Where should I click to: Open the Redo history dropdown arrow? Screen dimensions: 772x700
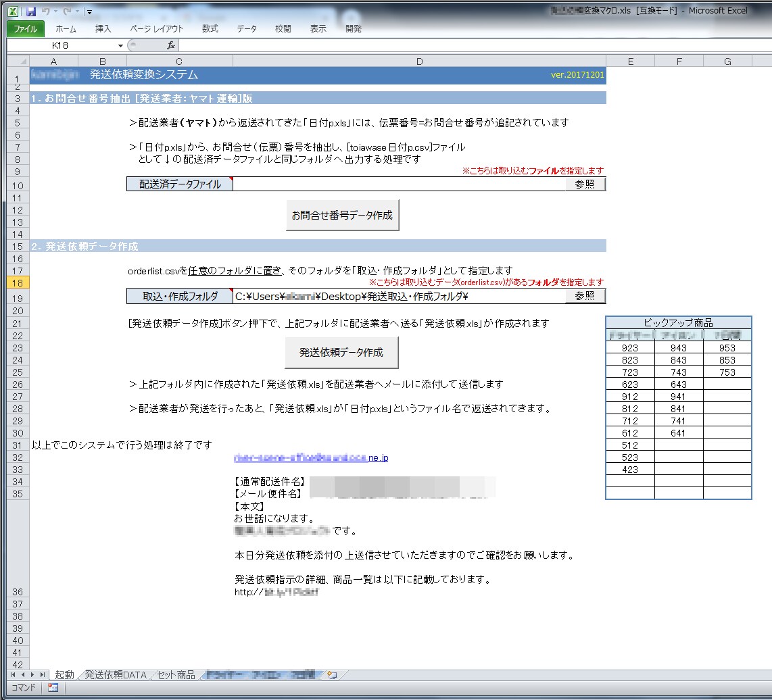[77, 11]
